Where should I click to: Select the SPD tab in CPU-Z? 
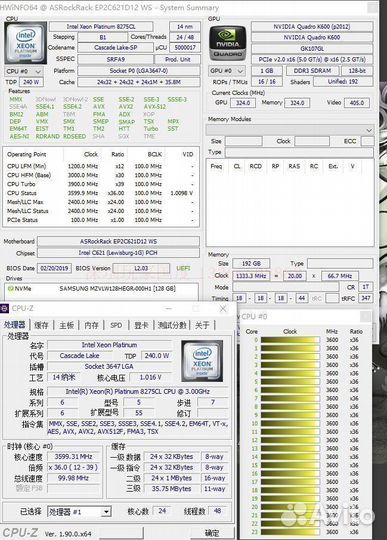point(116,325)
